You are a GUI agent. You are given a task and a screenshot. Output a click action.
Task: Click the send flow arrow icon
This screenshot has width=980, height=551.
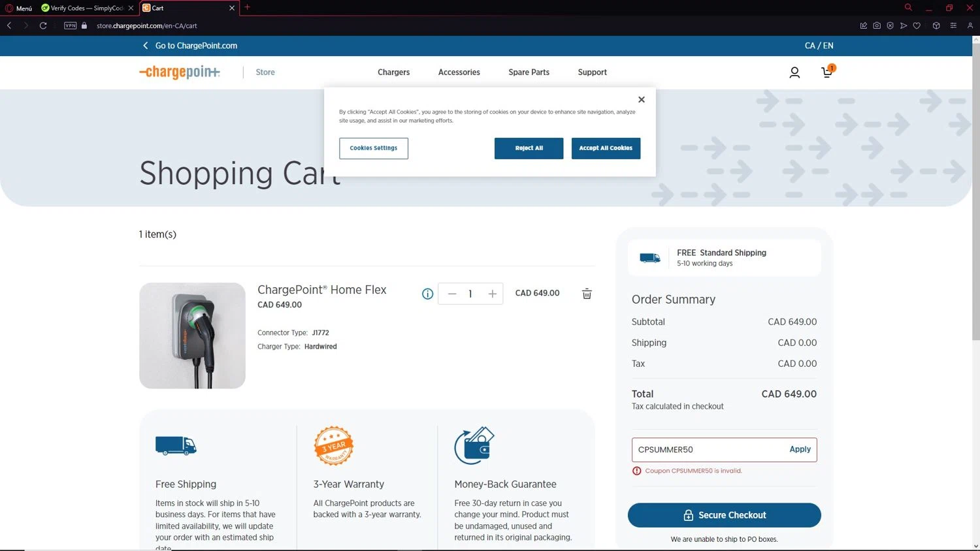coord(904,25)
